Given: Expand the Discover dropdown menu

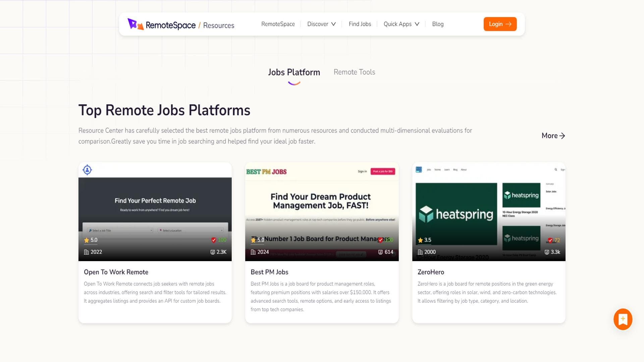Looking at the screenshot, I should 321,24.
